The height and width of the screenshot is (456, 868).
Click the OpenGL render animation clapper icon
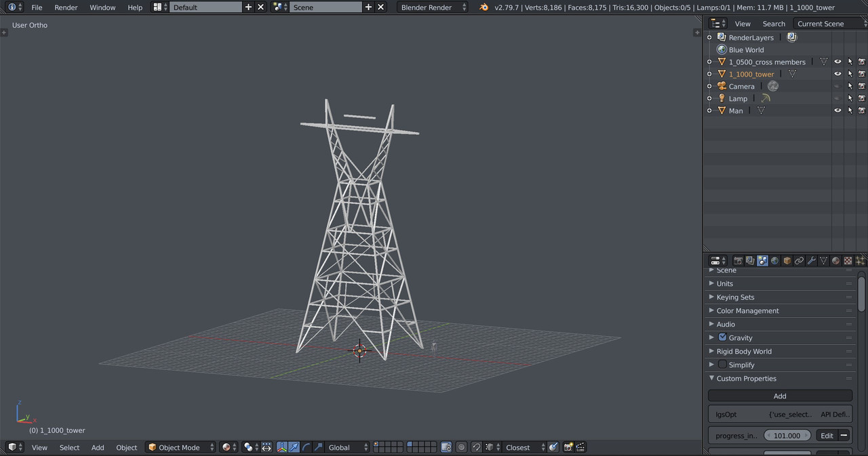[580, 447]
